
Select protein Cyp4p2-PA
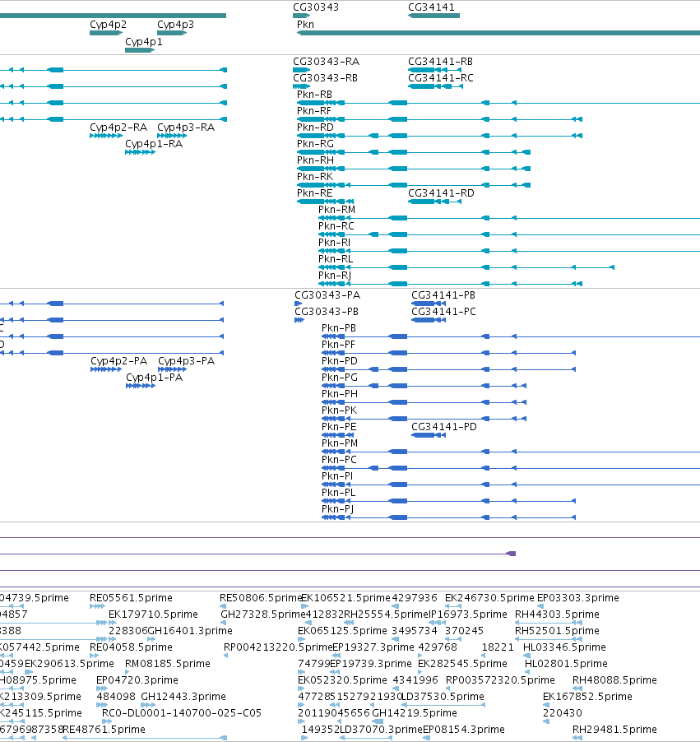pos(118,361)
